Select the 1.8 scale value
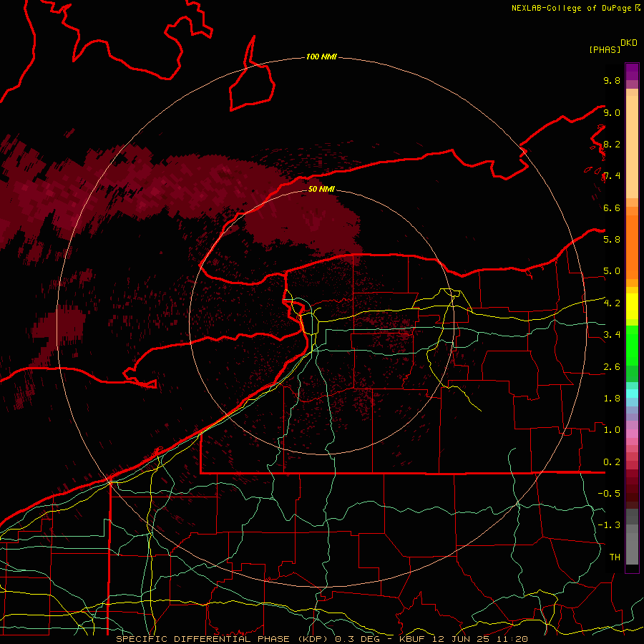 pyautogui.click(x=612, y=398)
